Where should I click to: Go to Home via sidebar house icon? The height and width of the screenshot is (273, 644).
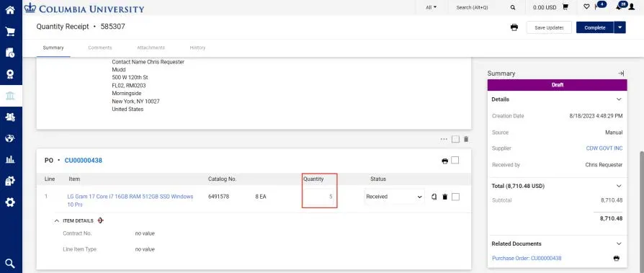pyautogui.click(x=10, y=9)
